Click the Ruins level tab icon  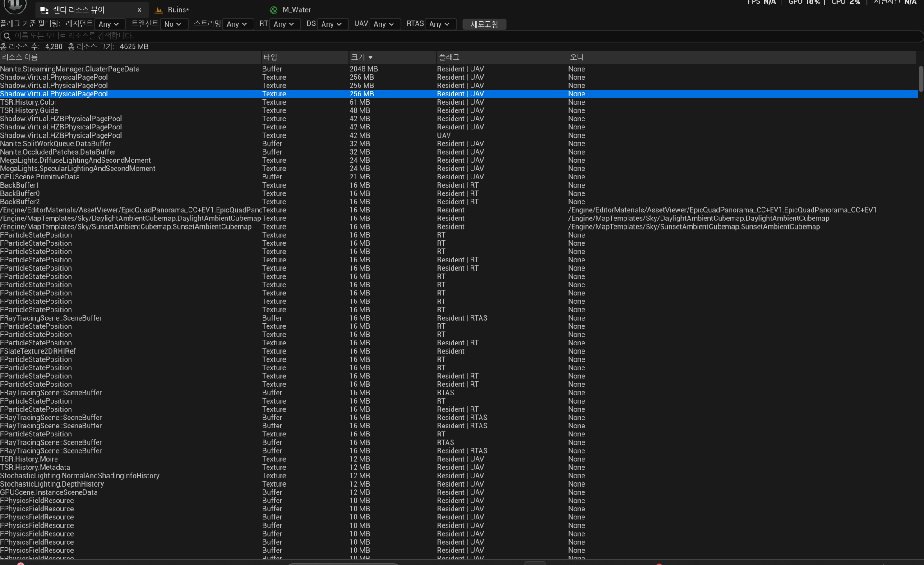(x=159, y=10)
